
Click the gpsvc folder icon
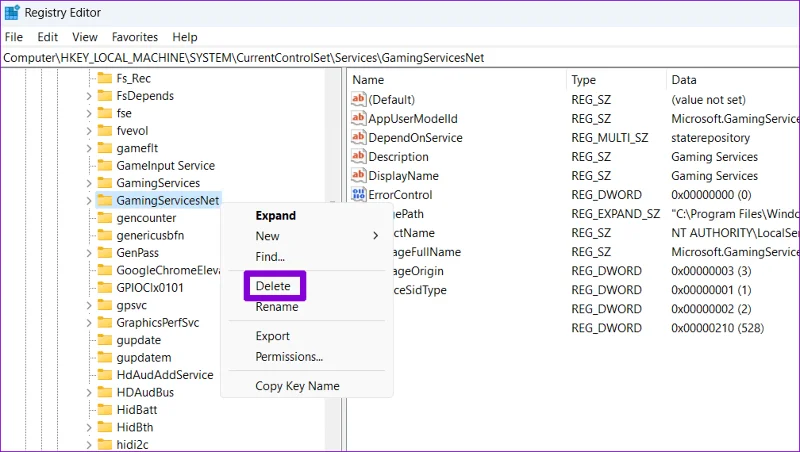105,305
